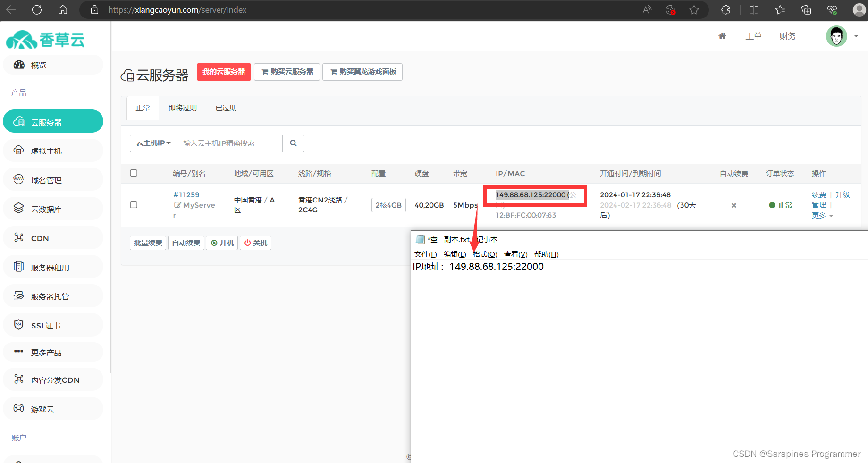Open 云数据库 in the sidebar

tap(53, 209)
